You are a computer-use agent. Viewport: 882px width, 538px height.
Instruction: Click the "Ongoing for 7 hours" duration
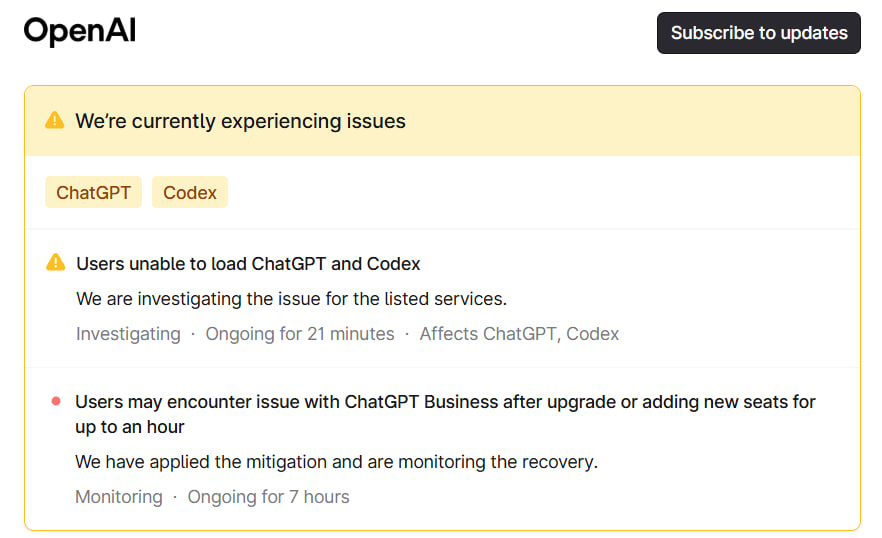coord(268,496)
